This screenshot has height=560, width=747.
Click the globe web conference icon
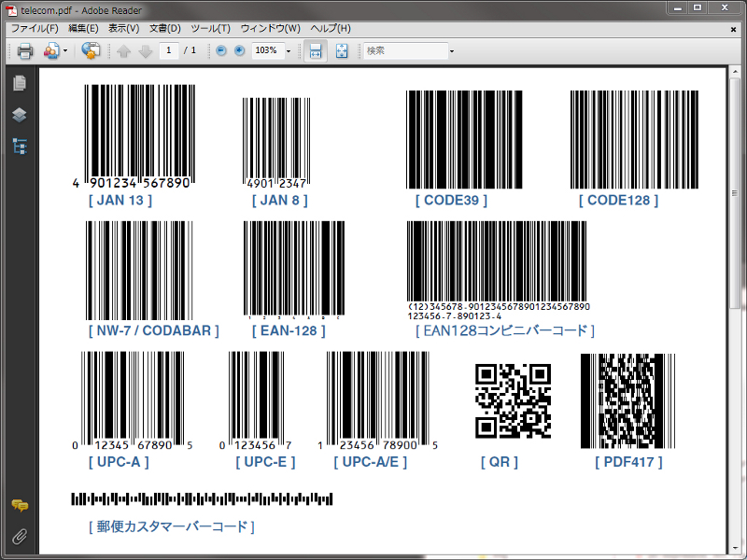tap(91, 50)
